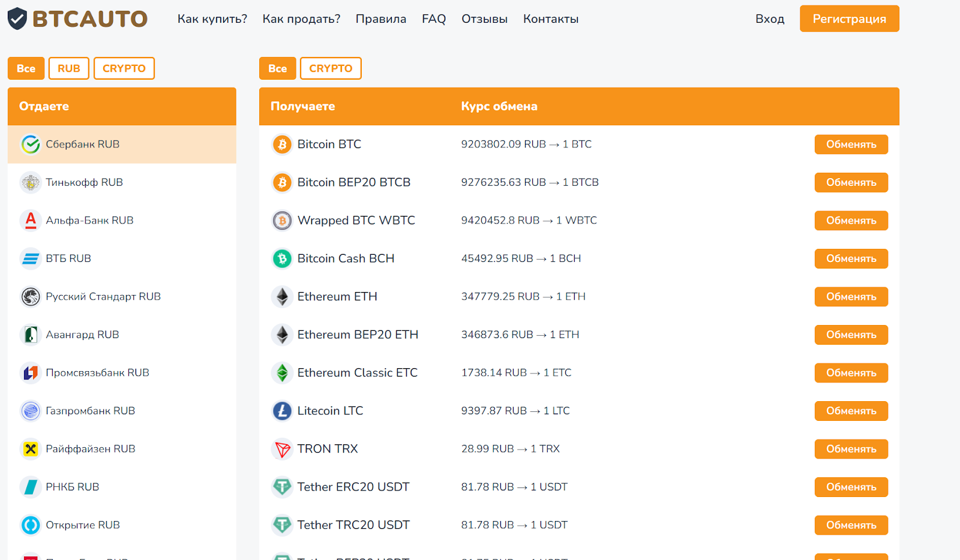Viewport: 960px width, 560px height.
Task: Show all receive currencies with Все
Action: [277, 68]
